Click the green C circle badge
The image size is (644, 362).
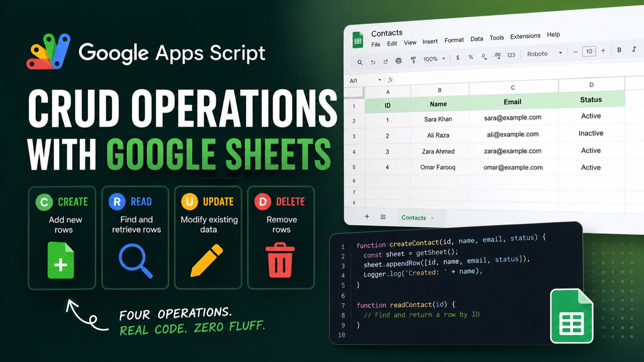[44, 202]
